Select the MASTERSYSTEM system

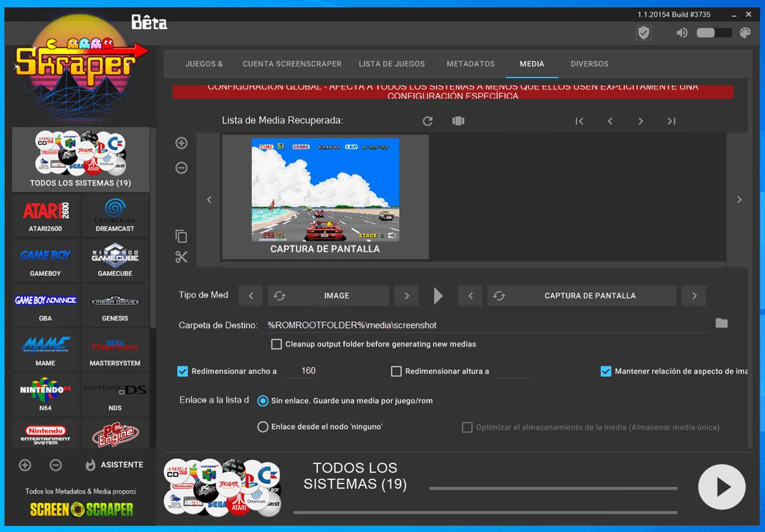click(x=115, y=350)
